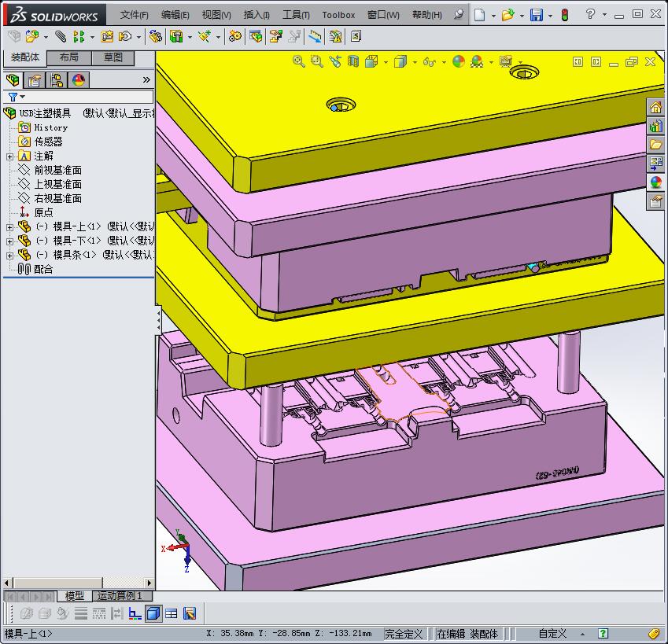
Task: Click the Zoom to Fit magnifier icon
Action: click(298, 61)
